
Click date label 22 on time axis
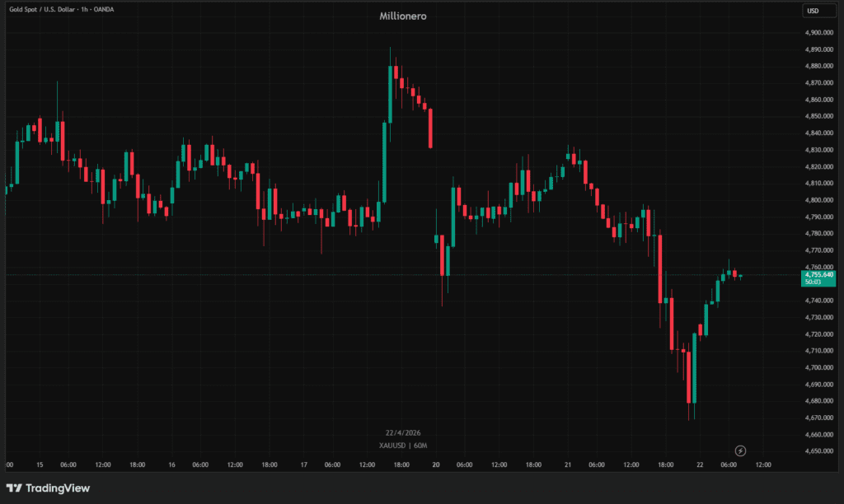click(700, 464)
